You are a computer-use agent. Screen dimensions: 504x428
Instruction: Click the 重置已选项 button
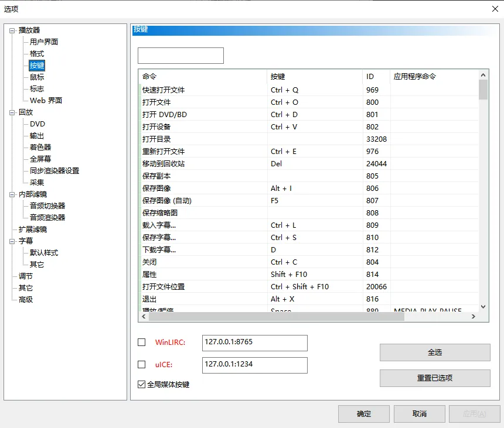434,378
